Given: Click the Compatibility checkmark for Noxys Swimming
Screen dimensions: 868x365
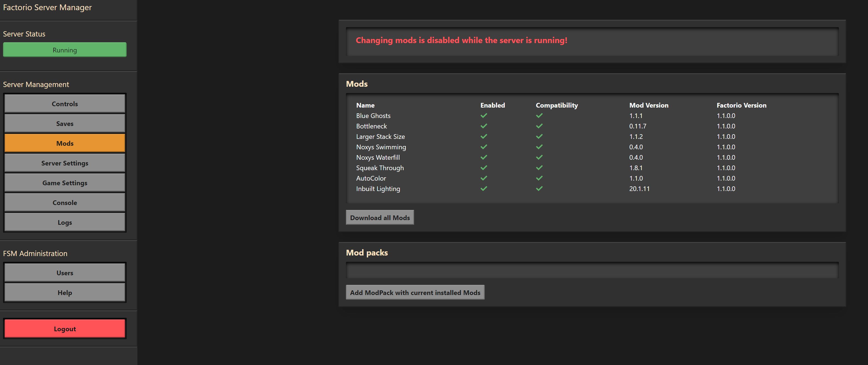Looking at the screenshot, I should (x=539, y=147).
